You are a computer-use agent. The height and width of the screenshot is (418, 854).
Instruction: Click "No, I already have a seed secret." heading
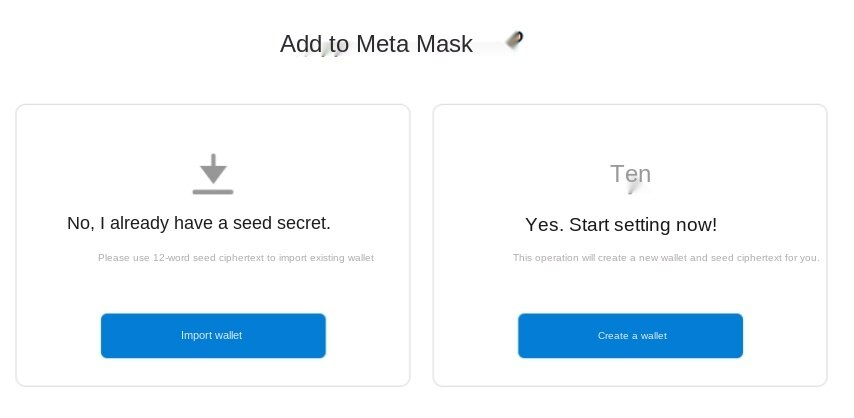tap(199, 223)
